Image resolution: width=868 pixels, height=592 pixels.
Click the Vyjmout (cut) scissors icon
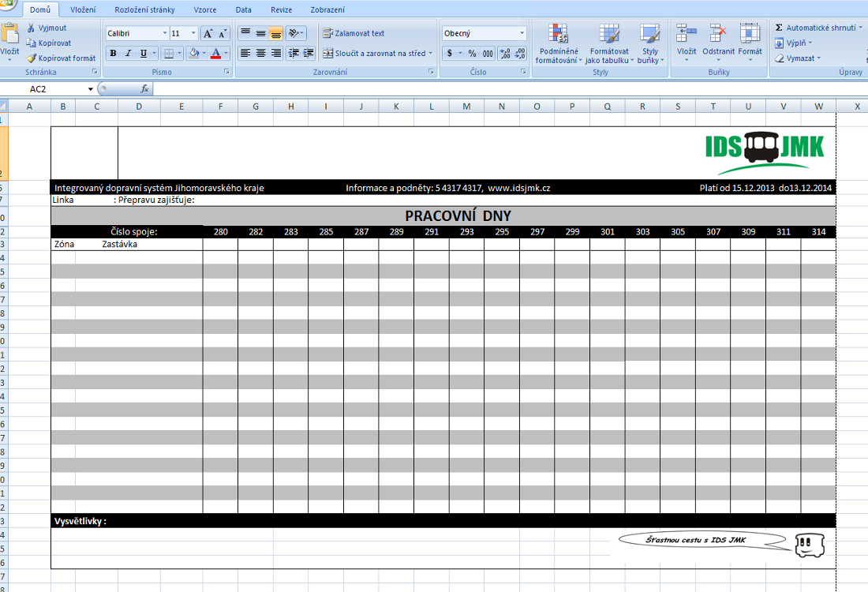pyautogui.click(x=31, y=28)
